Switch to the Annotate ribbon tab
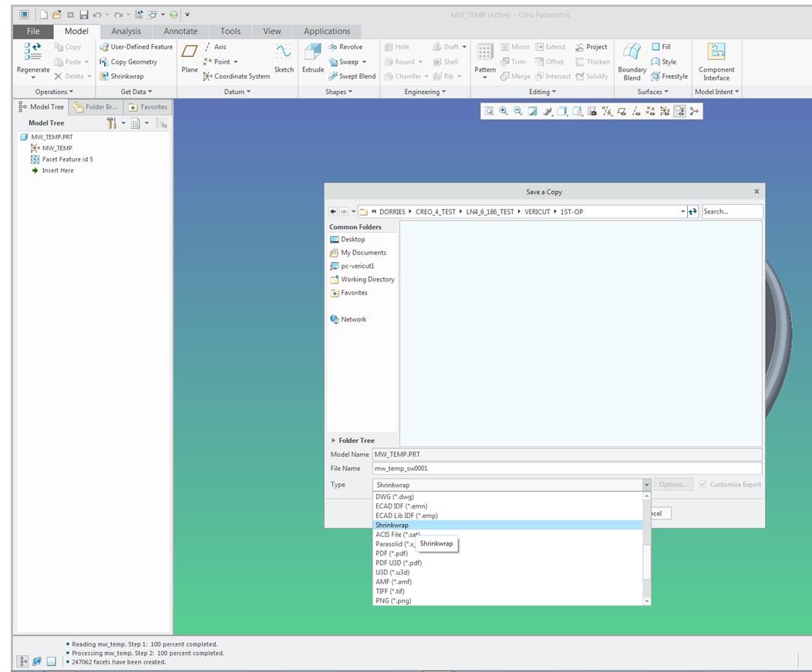The width and height of the screenshot is (812, 672). (180, 31)
